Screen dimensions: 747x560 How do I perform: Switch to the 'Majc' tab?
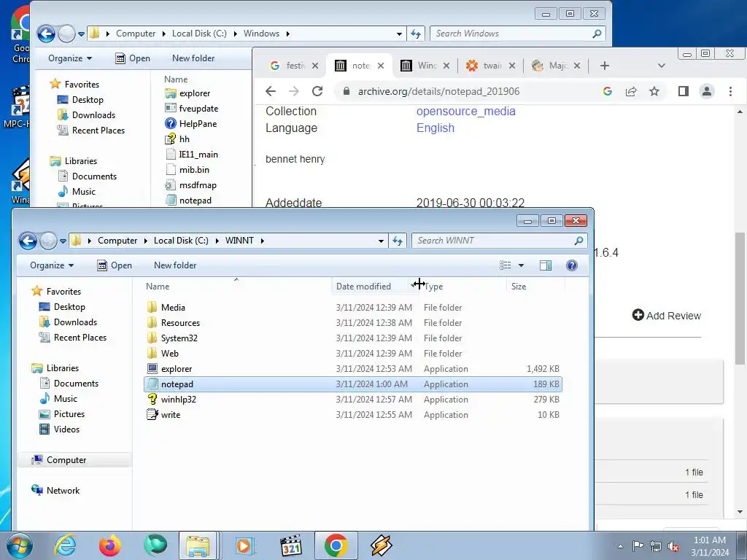tap(550, 66)
